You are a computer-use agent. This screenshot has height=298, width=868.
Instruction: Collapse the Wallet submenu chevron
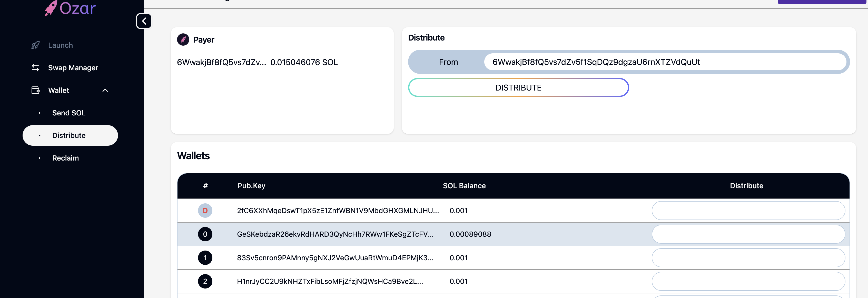tap(105, 90)
